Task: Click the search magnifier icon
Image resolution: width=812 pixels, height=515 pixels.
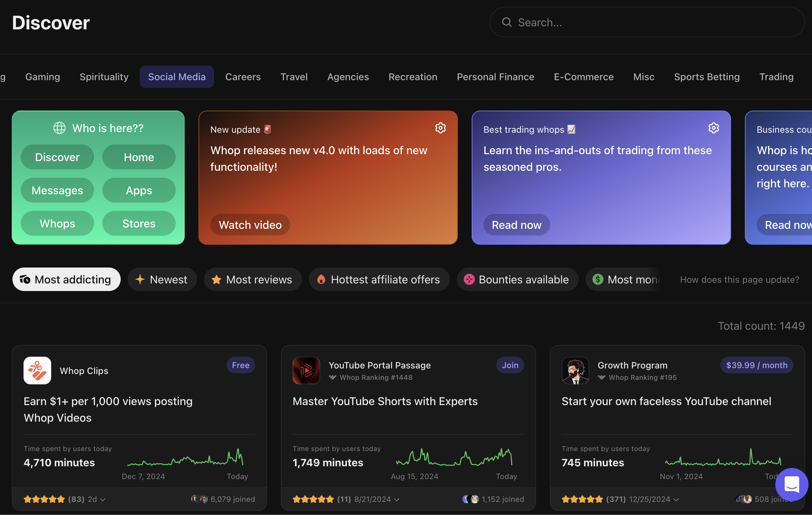Action: click(x=507, y=22)
